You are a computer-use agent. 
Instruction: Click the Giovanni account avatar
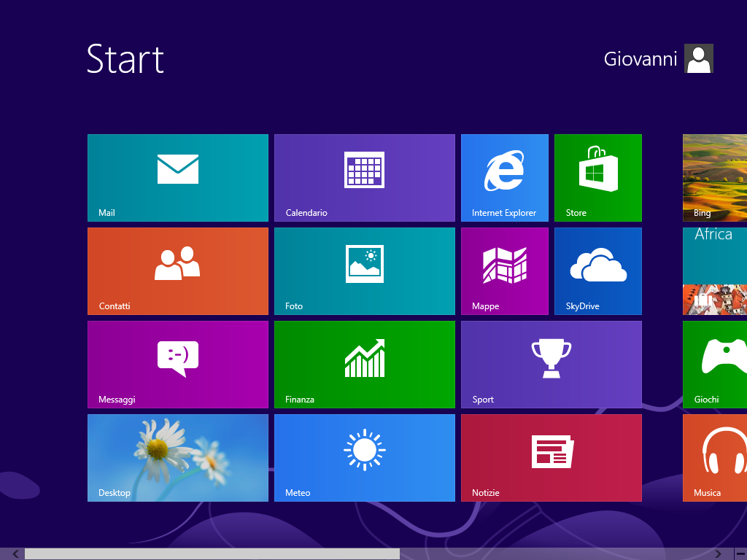(698, 58)
